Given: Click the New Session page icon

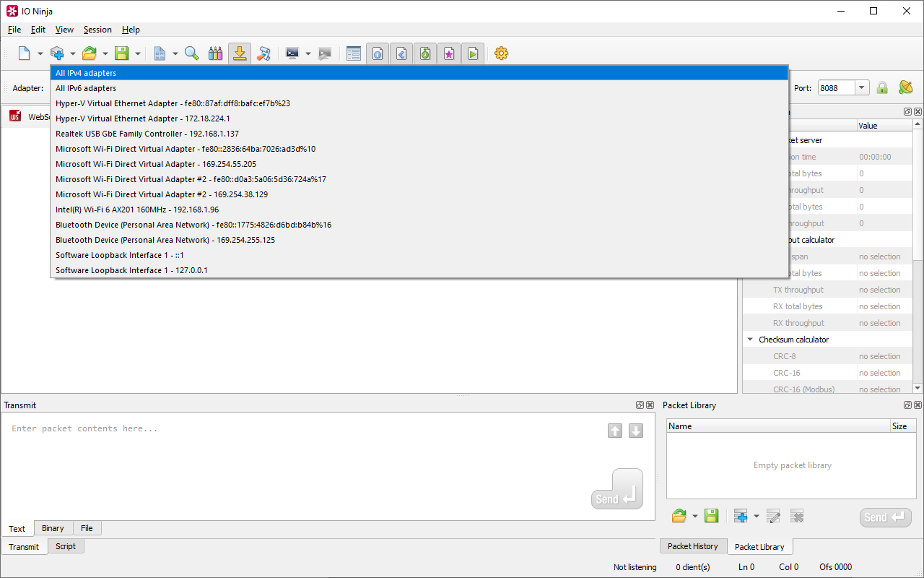Looking at the screenshot, I should tap(25, 53).
